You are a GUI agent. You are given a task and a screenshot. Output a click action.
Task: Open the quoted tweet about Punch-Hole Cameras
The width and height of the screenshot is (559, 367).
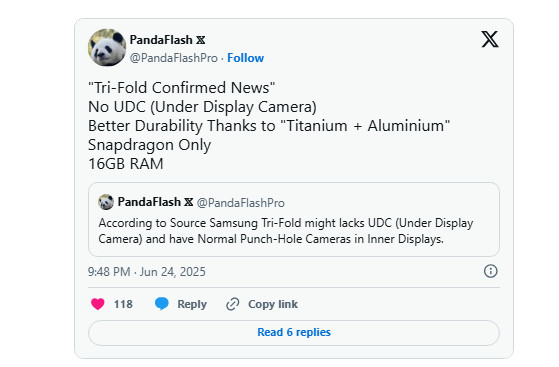[294, 219]
